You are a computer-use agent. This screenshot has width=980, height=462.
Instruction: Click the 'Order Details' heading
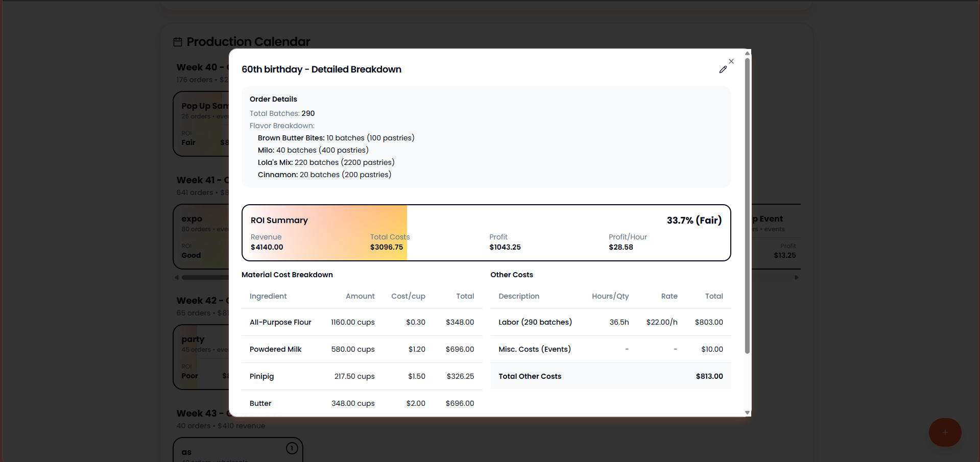pos(273,99)
